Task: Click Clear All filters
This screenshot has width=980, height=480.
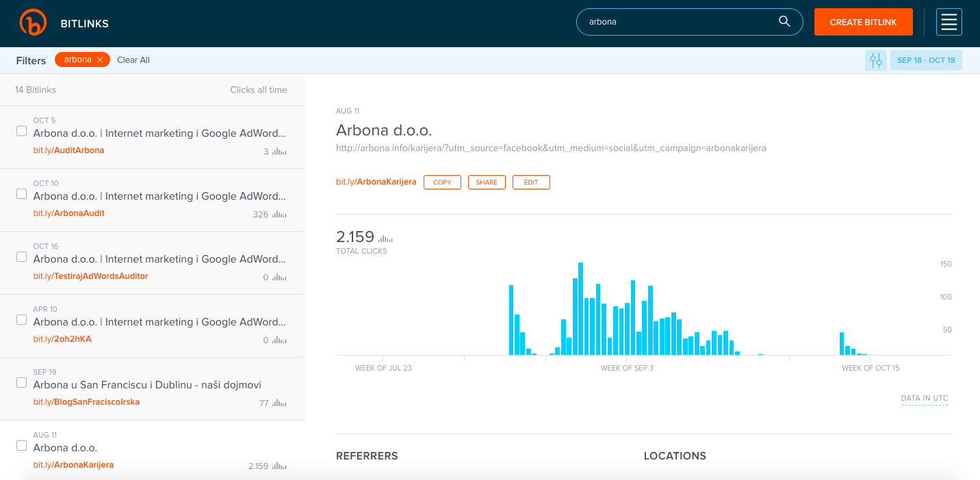Action: [133, 60]
